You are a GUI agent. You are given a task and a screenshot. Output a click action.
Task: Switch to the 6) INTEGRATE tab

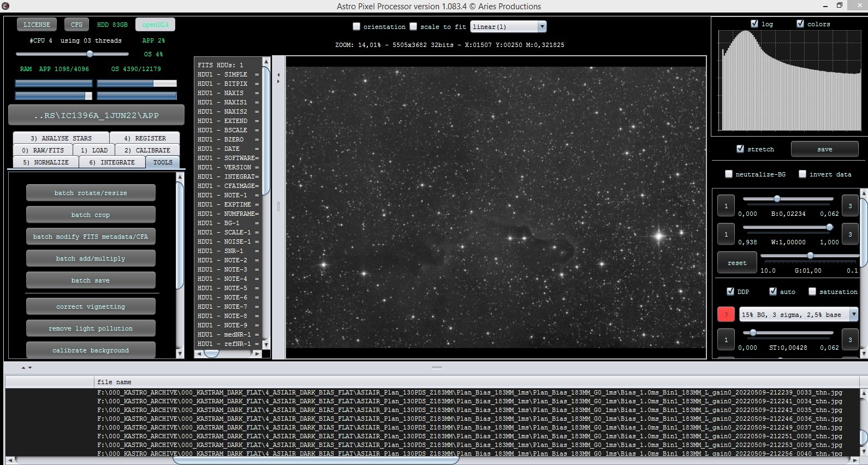coord(112,162)
